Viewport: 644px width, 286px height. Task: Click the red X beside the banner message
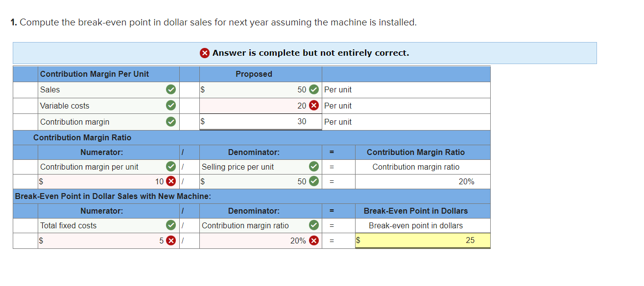click(204, 53)
